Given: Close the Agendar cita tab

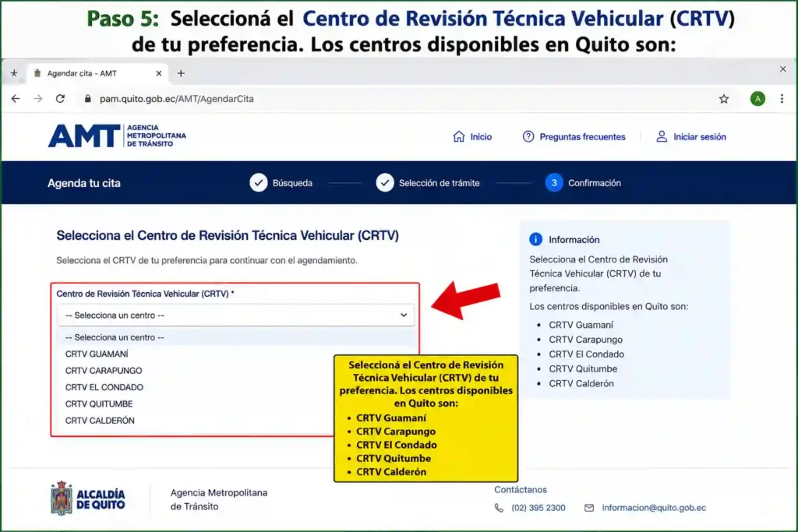Looking at the screenshot, I should click(159, 73).
